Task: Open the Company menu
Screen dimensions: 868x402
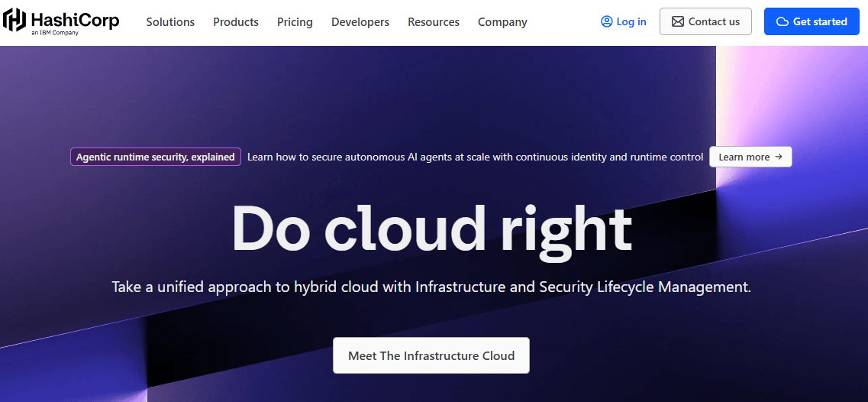Action: coord(502,21)
